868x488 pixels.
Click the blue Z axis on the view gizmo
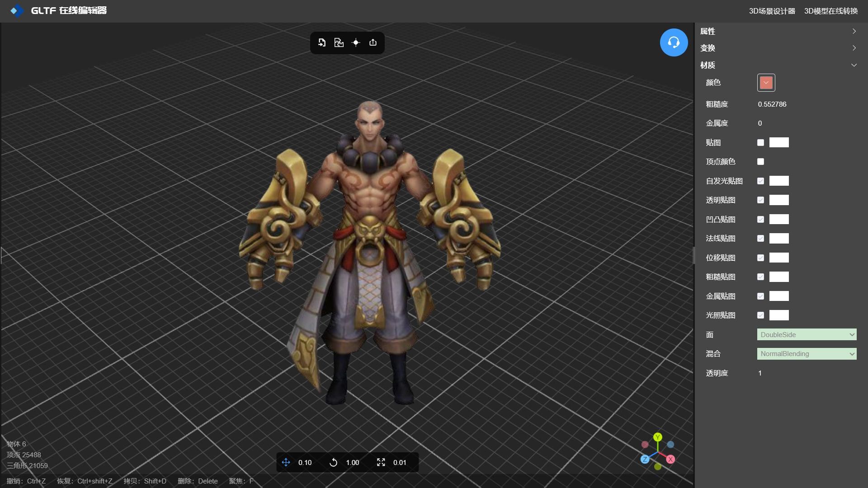[x=645, y=459]
